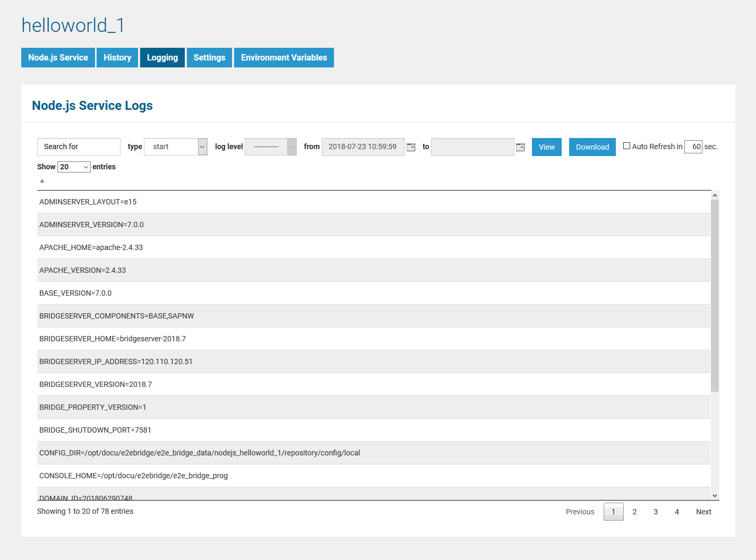Click the log list vertical scrollbar thumb

pos(715,295)
